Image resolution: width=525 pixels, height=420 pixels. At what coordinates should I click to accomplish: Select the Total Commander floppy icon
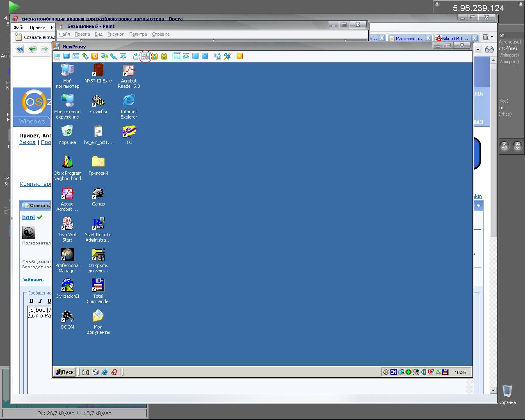tap(98, 291)
